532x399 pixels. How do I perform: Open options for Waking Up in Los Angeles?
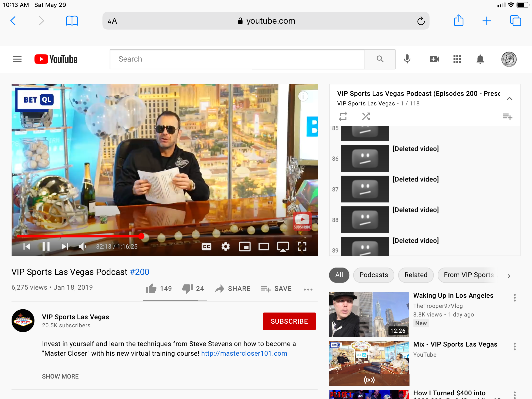(515, 298)
